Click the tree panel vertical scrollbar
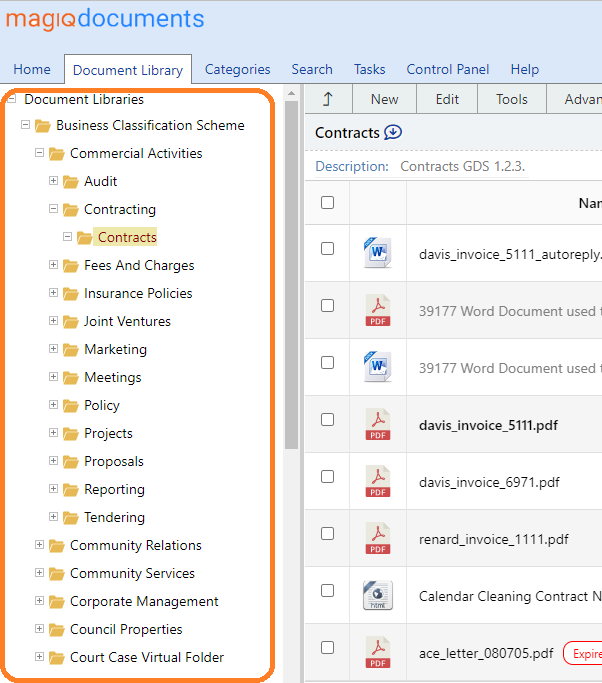Screen dimensions: 602x683 291,300
